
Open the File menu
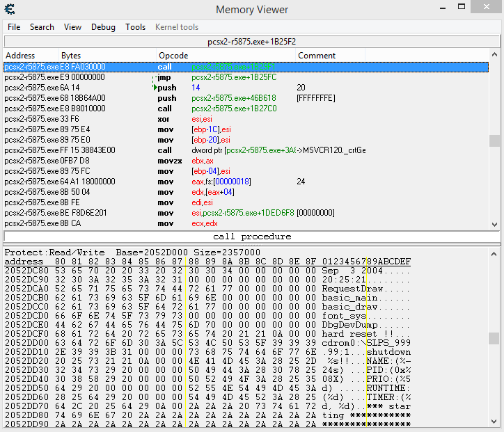(x=14, y=27)
